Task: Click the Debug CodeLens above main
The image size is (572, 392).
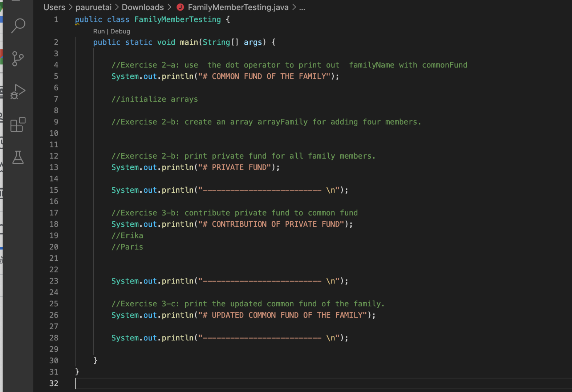Action: [x=120, y=31]
